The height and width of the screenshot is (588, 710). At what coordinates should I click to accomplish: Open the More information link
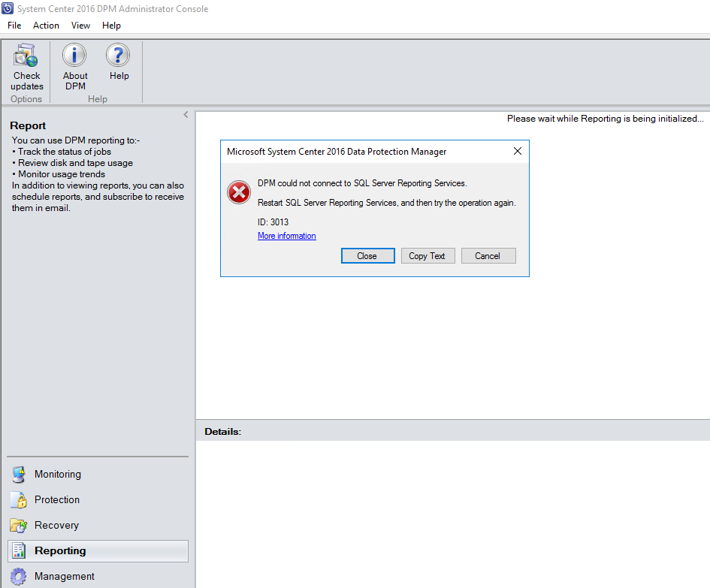point(286,236)
